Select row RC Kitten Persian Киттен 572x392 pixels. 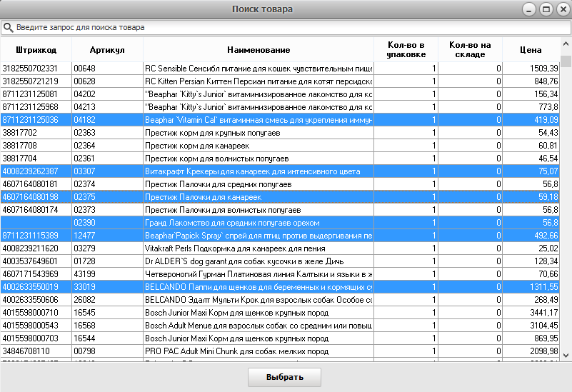coord(280,81)
